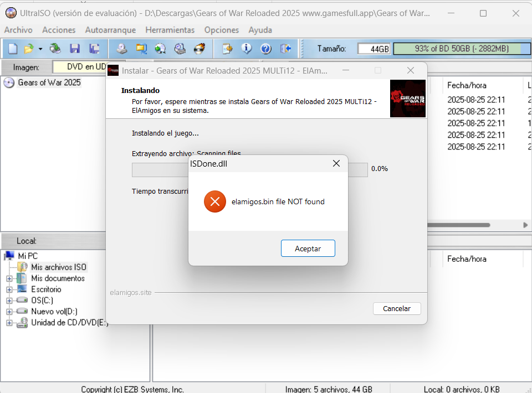Viewport: 532px width, 393px height.
Task: Click the scroll right arrow of the image list
Action: pos(525,225)
